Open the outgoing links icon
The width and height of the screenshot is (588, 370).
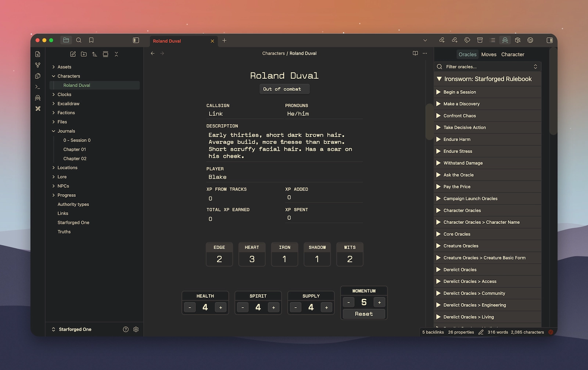(x=455, y=40)
